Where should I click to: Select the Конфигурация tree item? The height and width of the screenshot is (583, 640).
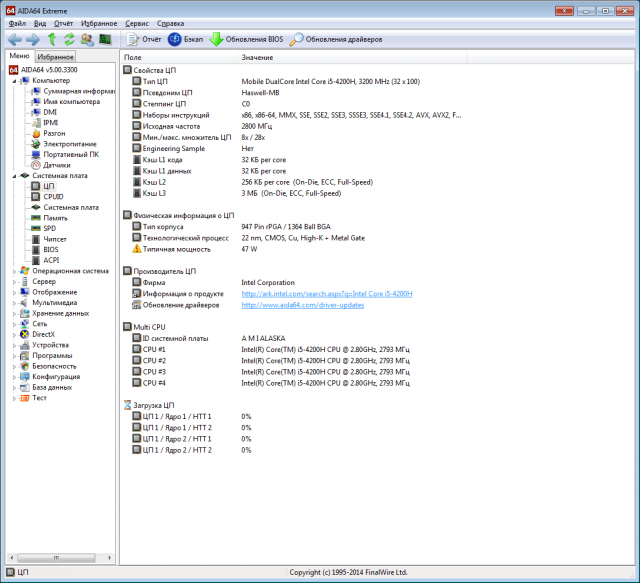[50, 377]
